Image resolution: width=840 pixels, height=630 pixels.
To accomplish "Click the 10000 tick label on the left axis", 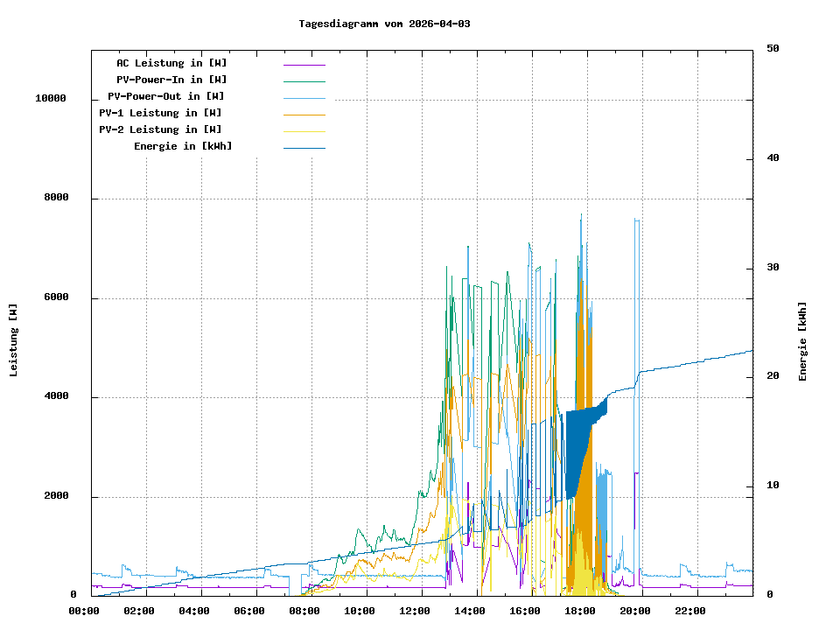I will 50,99.
